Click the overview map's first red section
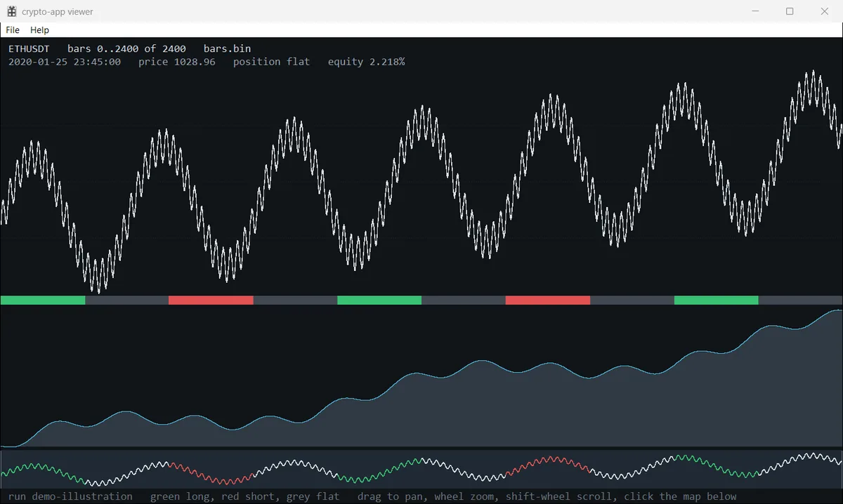 (x=211, y=472)
